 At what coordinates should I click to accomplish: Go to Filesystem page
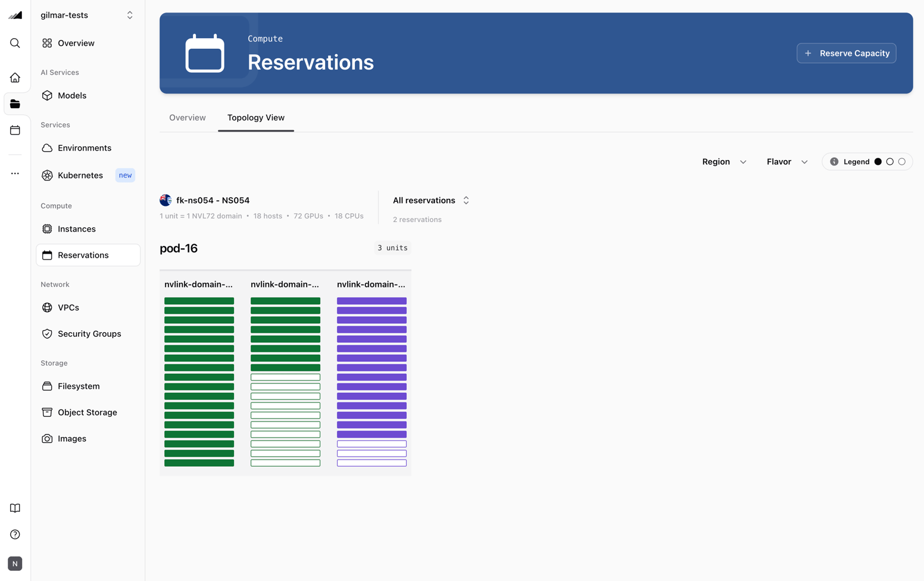[x=88, y=386]
